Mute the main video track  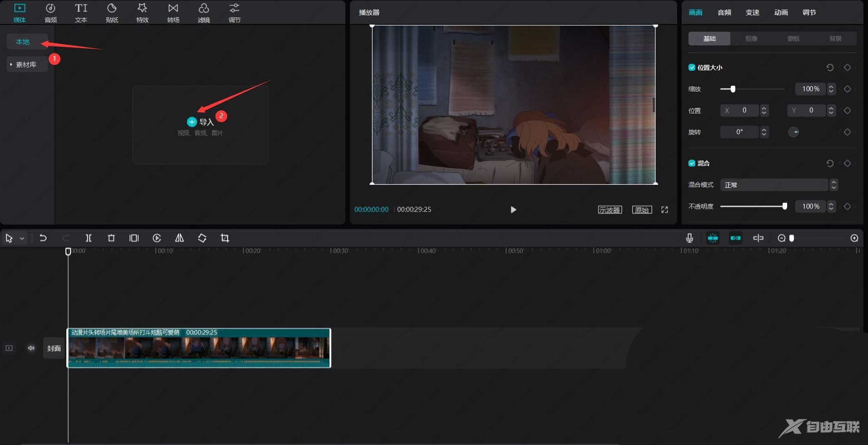coord(31,348)
